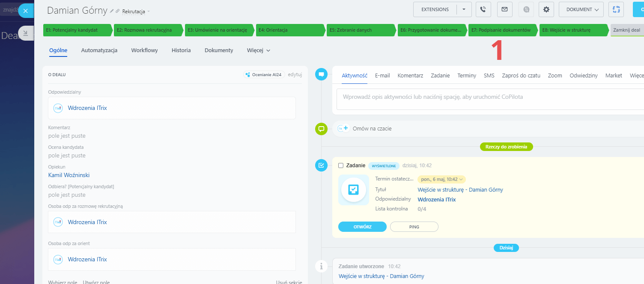644x284 pixels.
Task: Open the deadline date dropdown pon., 6 maj
Action: [441, 180]
